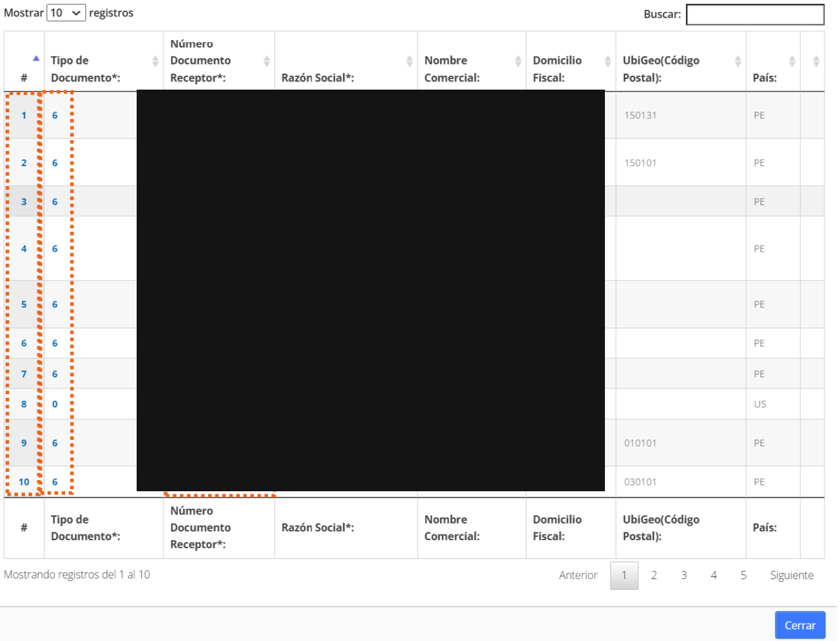Open the Mostrar registros count dropdown
Viewport: 840px width, 641px height.
coord(66,13)
